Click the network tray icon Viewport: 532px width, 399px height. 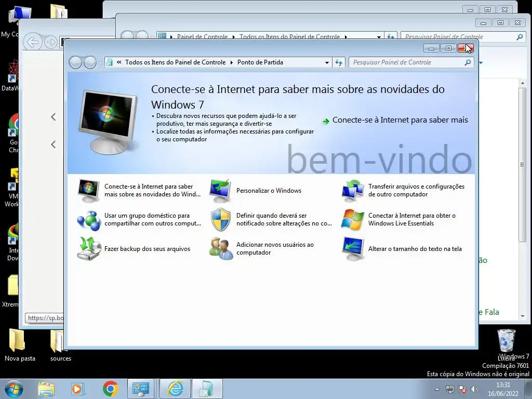(x=449, y=389)
